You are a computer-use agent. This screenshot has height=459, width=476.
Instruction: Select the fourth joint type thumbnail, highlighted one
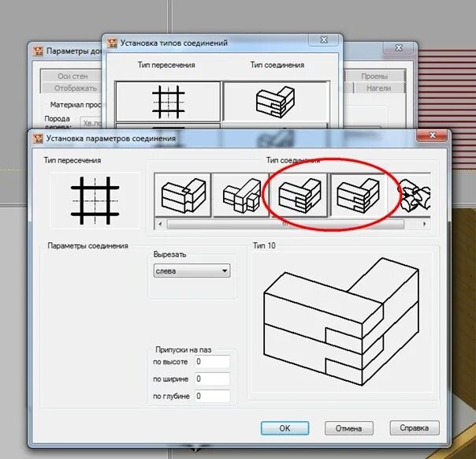tap(358, 195)
